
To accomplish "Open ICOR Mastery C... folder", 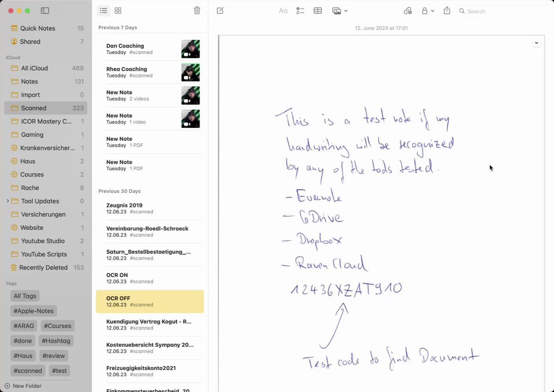I will click(x=46, y=121).
